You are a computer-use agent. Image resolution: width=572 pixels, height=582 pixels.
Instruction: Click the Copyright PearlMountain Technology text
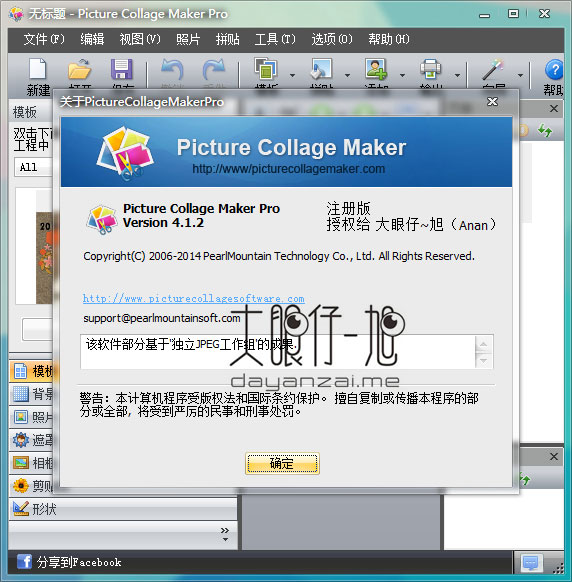pyautogui.click(x=279, y=256)
